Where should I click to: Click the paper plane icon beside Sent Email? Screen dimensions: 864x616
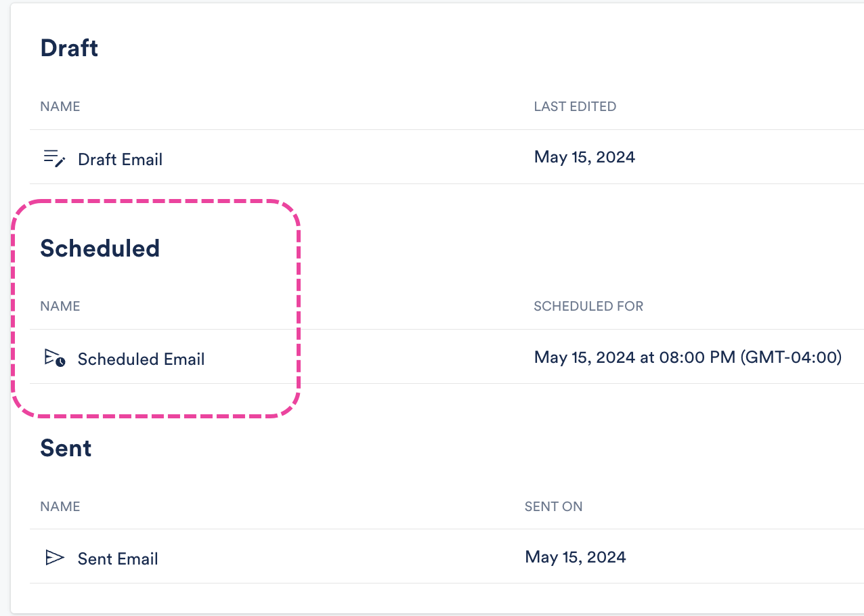pos(54,558)
